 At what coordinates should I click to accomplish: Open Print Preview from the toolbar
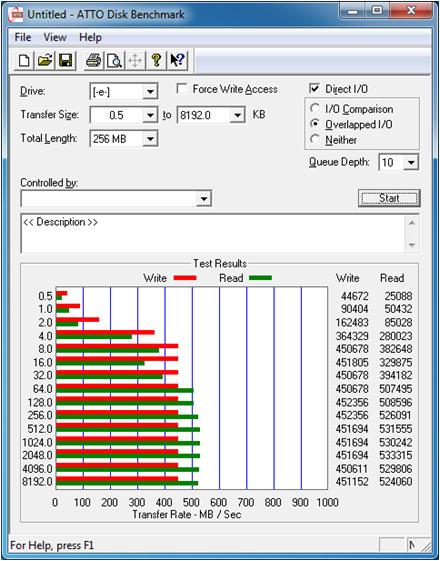[x=114, y=60]
